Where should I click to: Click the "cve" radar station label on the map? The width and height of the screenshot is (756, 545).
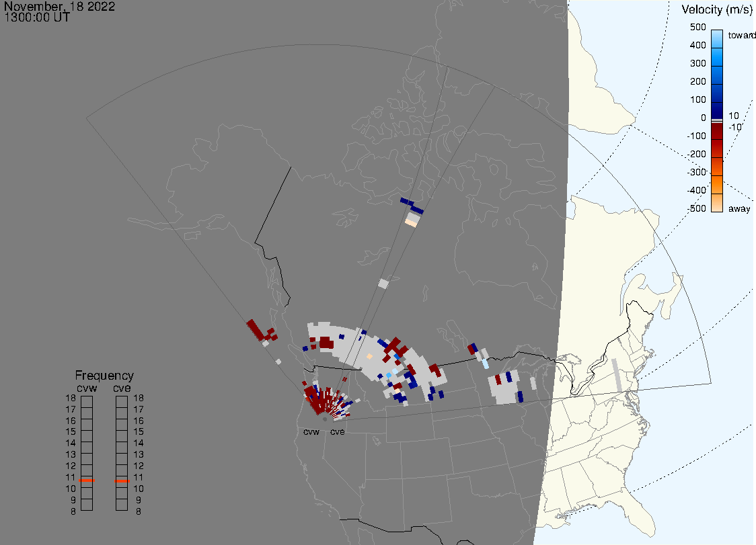(338, 431)
